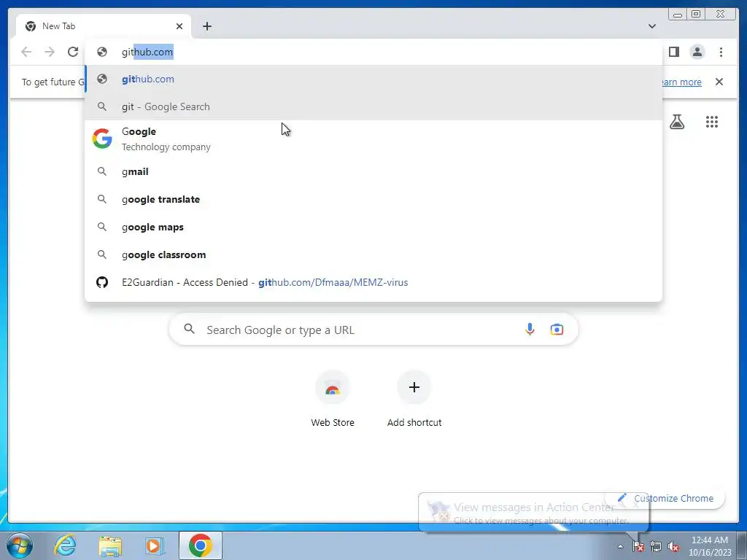Toggle the side panel icon

tap(673, 52)
